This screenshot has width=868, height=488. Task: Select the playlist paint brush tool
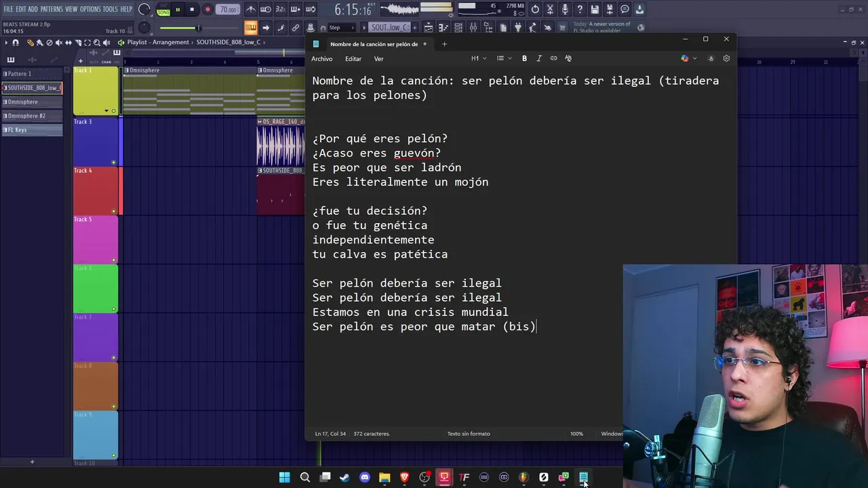coord(39,43)
